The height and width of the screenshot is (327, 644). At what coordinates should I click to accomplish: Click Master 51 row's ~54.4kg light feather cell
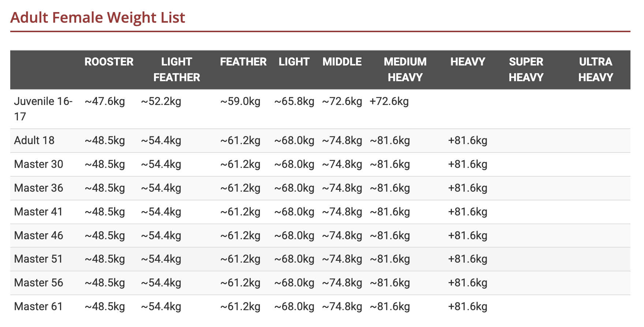(x=161, y=259)
